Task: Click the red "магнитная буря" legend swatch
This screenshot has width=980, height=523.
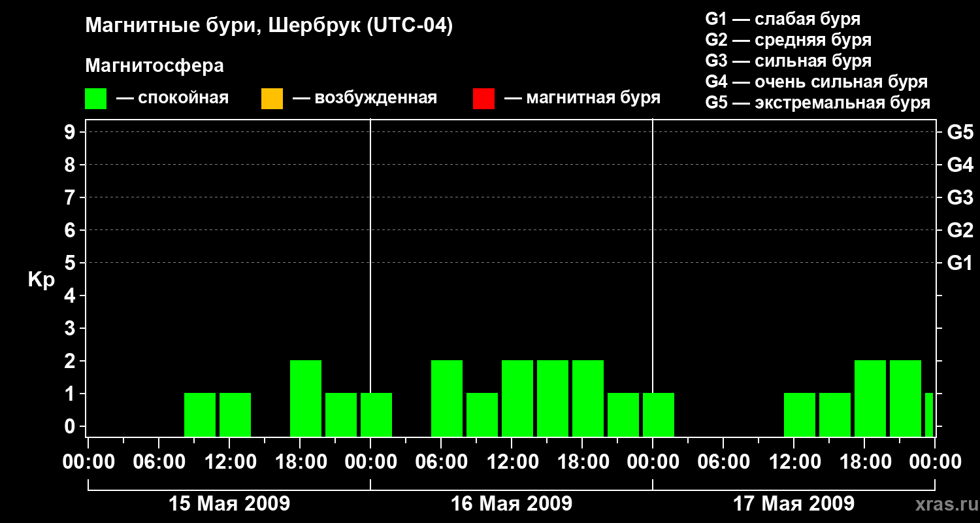Action: coord(483,99)
